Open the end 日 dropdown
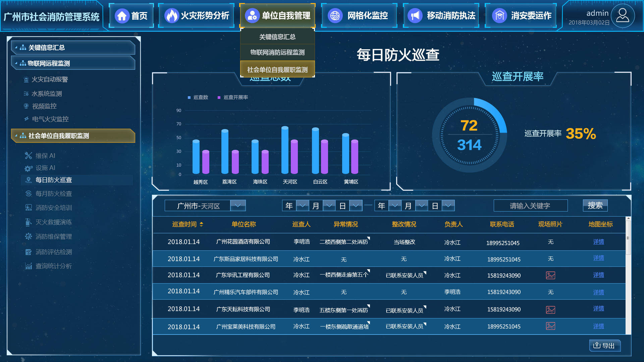Viewport: 644px width, 362px height. 448,206
